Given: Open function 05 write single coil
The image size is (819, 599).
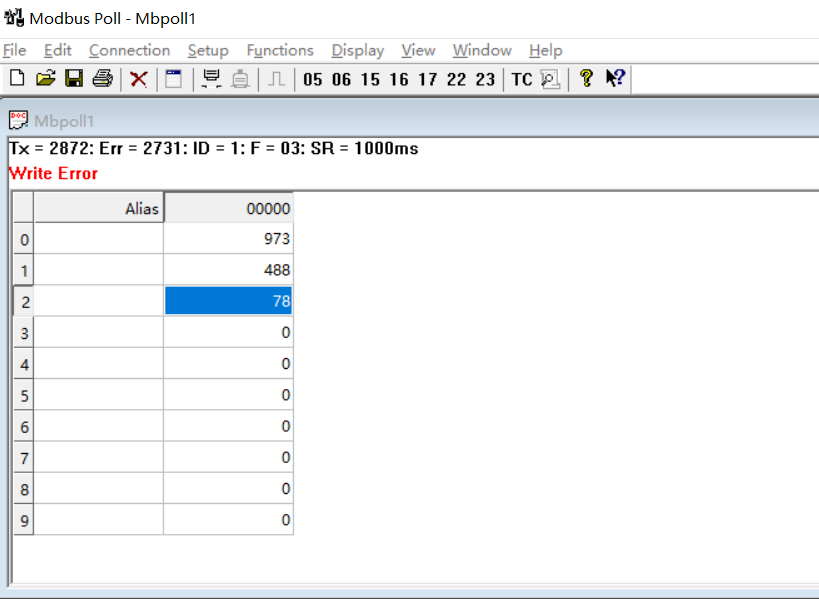Looking at the screenshot, I should click(312, 79).
